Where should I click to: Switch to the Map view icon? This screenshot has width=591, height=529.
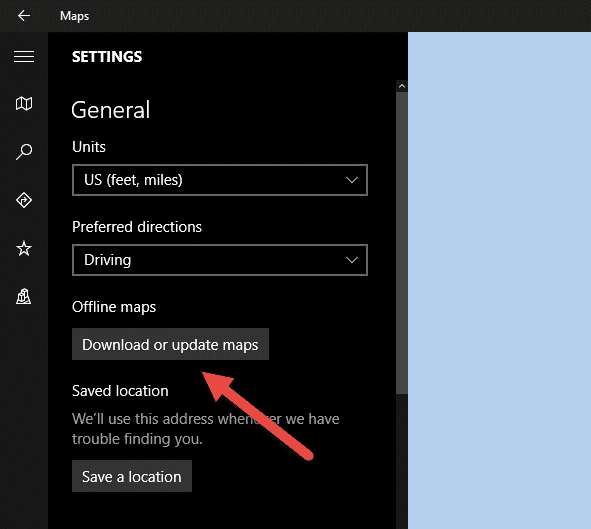pos(24,103)
